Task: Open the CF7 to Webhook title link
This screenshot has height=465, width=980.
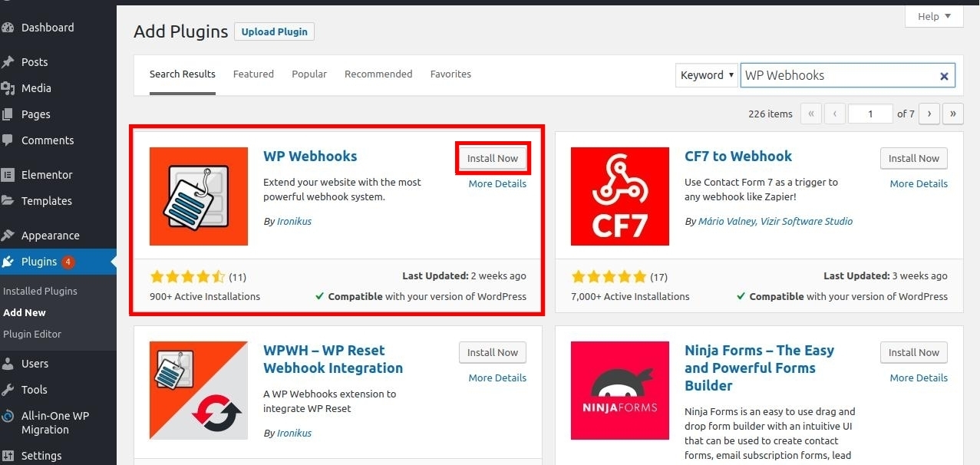Action: 738,157
